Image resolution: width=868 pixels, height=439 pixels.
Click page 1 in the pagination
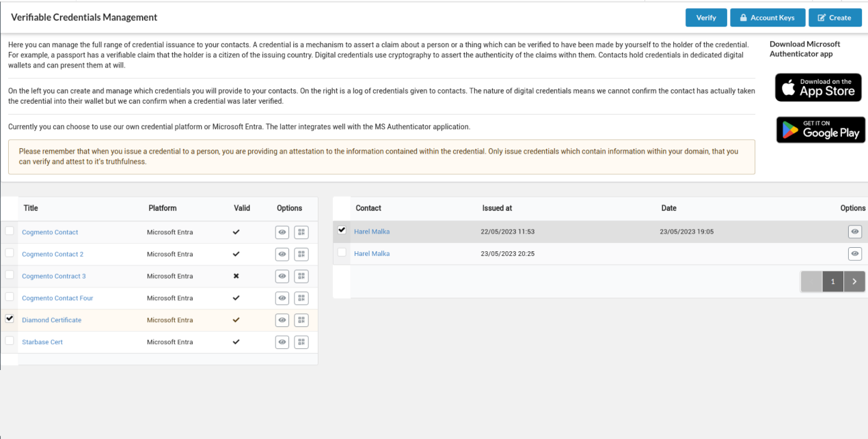(x=832, y=281)
